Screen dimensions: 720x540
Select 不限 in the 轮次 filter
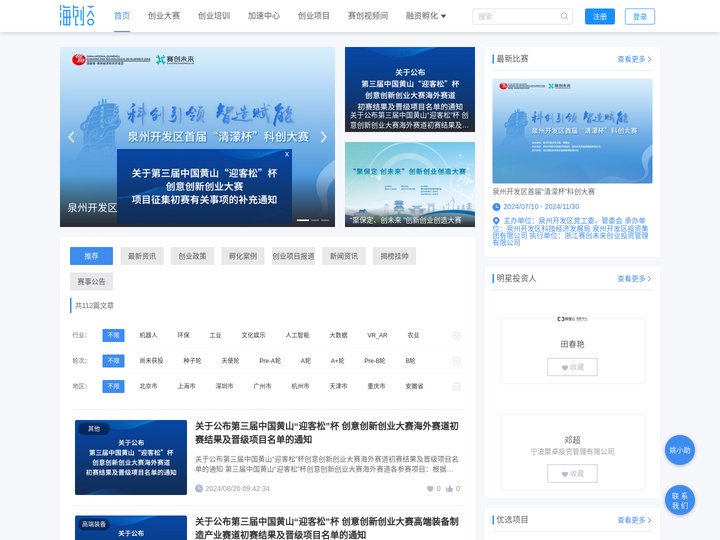[113, 361]
